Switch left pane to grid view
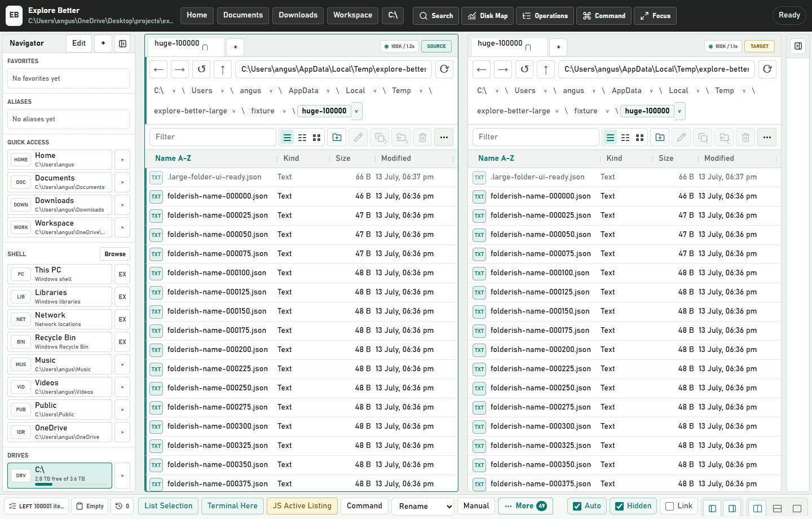Image resolution: width=812 pixels, height=519 pixels. (x=317, y=137)
